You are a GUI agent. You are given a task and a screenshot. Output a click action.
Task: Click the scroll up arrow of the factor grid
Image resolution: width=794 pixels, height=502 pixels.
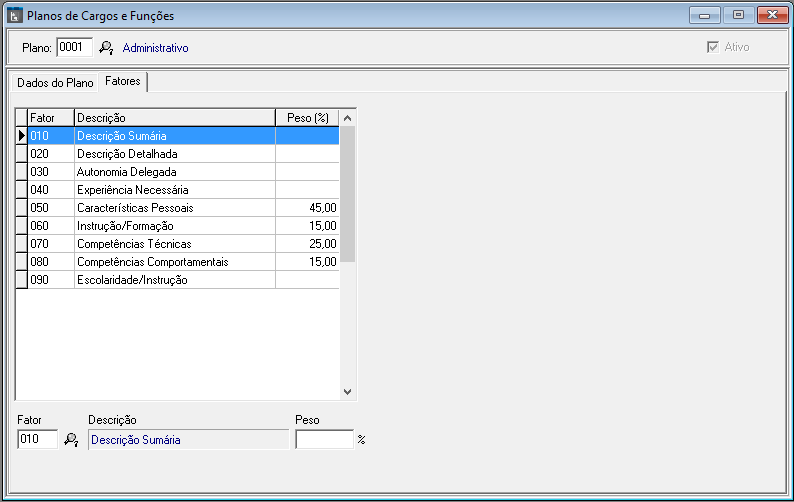tap(347, 118)
